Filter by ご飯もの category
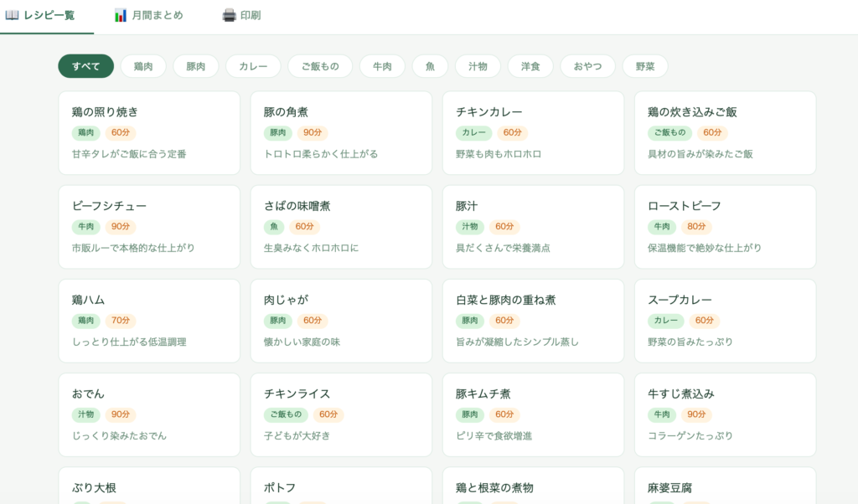This screenshot has height=504, width=858. coord(320,66)
